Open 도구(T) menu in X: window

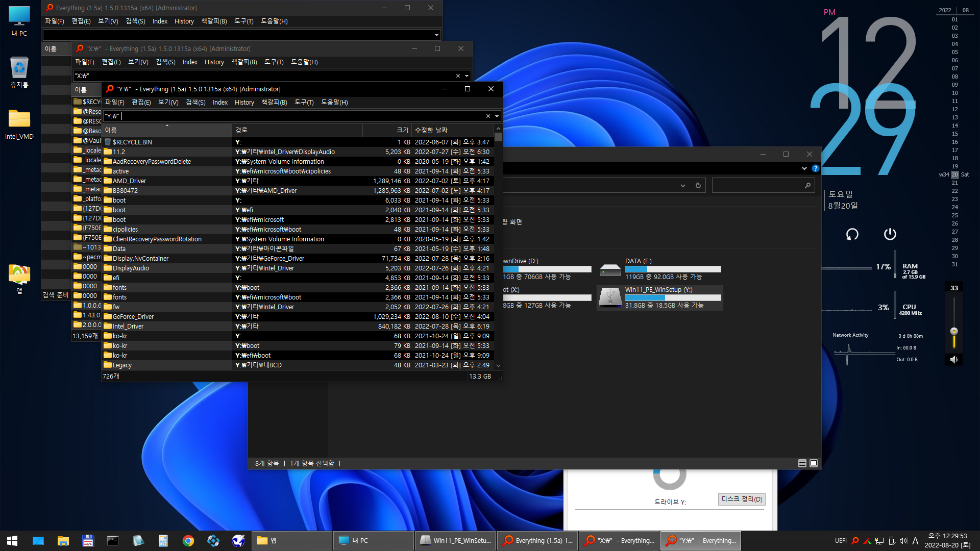[x=274, y=62]
